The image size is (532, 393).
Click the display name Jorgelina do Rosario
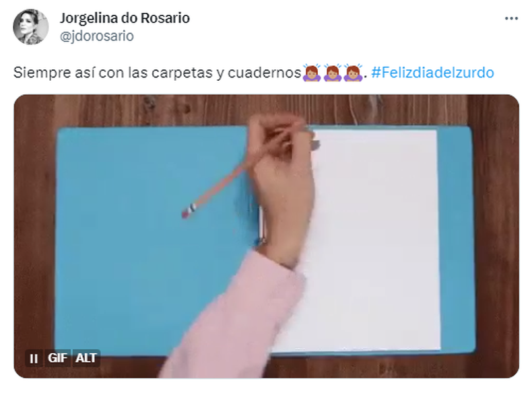125,18
